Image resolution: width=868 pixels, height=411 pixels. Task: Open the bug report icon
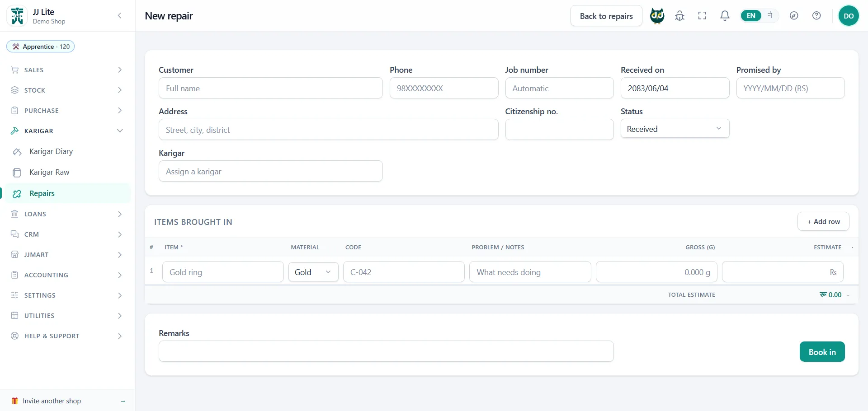click(679, 16)
